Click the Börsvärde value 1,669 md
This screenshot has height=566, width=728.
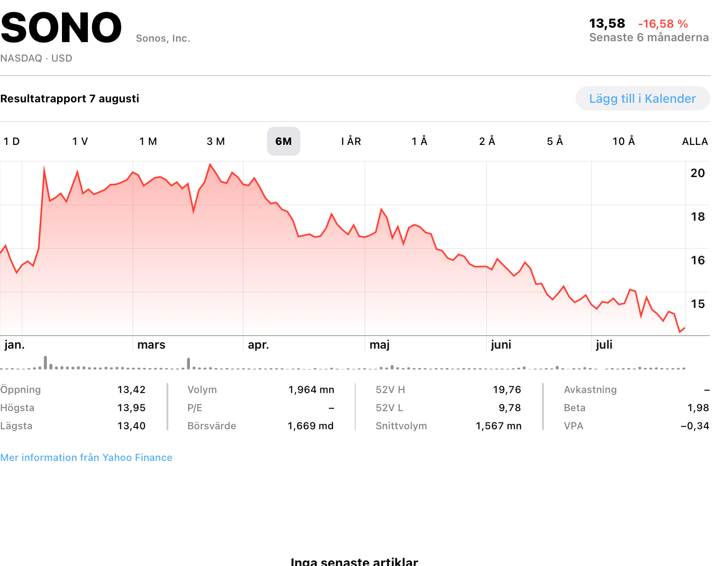[x=310, y=426]
